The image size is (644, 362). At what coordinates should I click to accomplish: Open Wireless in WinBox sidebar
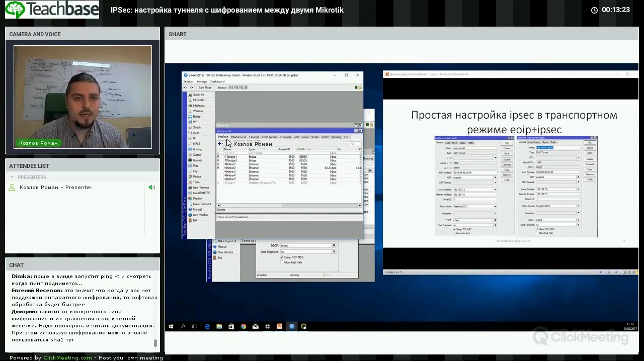pos(198,111)
